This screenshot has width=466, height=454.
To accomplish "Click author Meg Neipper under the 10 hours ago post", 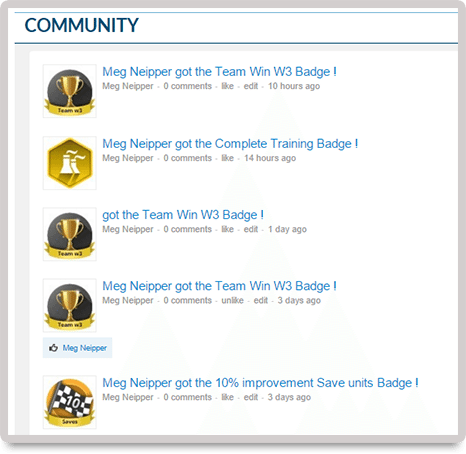I will 128,86.
